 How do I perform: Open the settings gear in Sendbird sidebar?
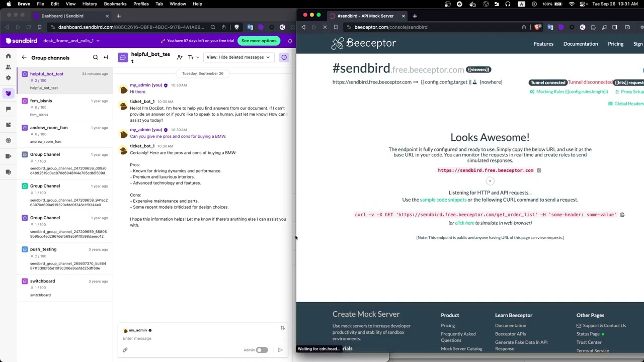pos(8,78)
